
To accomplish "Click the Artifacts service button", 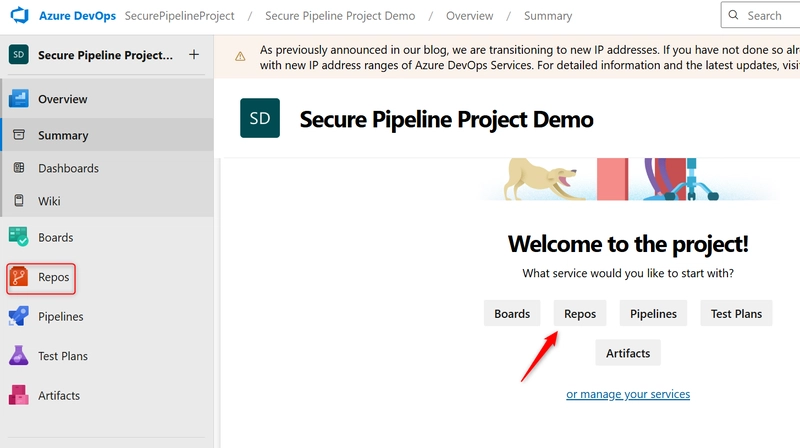I will pos(628,353).
